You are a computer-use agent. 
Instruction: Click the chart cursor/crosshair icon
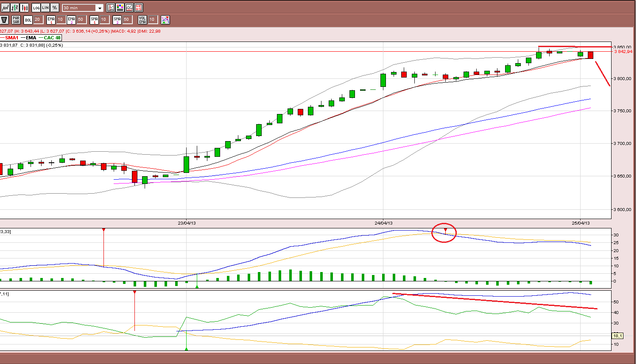tap(111, 8)
